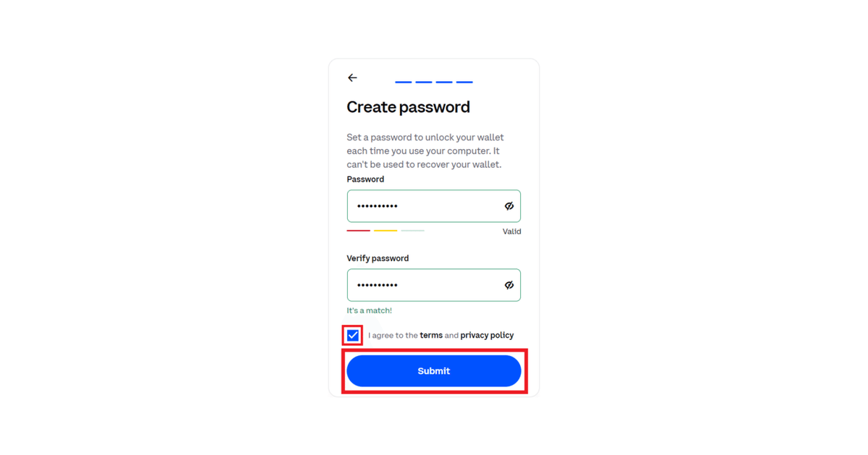Viewport: 868px width, 455px height.
Task: Click the third blue progress step segment
Action: click(444, 82)
